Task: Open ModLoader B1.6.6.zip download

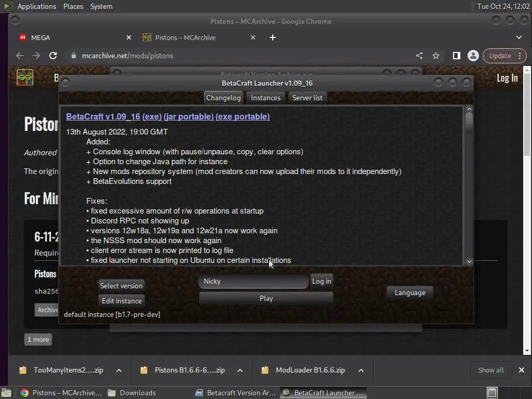Action: tap(310, 370)
